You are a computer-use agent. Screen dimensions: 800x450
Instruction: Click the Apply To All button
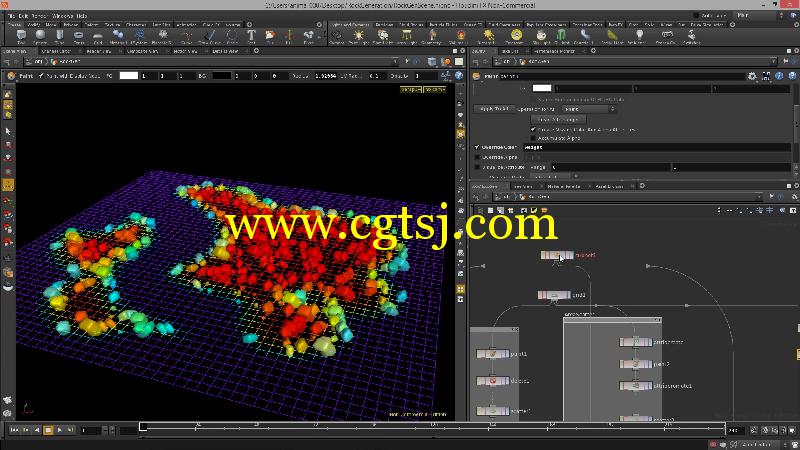click(494, 109)
